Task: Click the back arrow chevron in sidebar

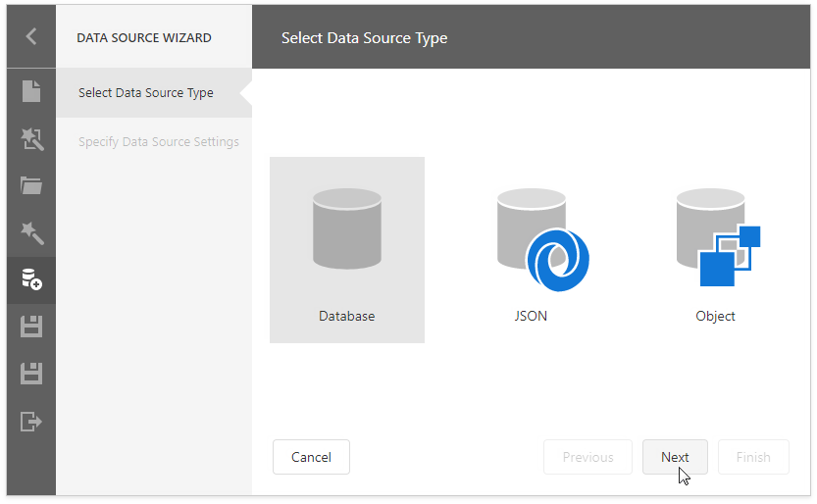Action: pyautogui.click(x=31, y=37)
